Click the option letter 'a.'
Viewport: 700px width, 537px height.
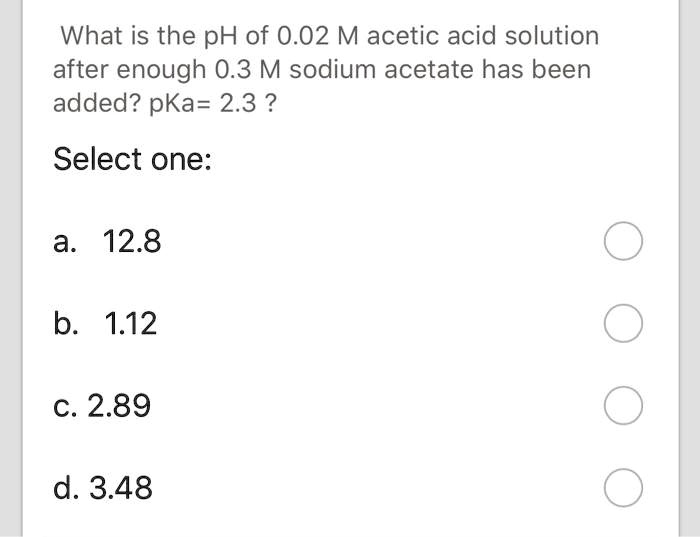66,242
